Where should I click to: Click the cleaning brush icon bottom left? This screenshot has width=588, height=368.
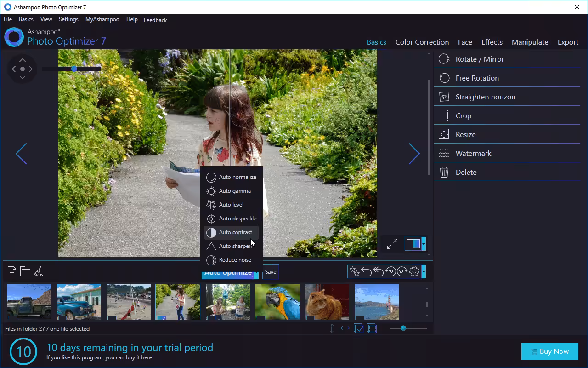click(x=39, y=271)
